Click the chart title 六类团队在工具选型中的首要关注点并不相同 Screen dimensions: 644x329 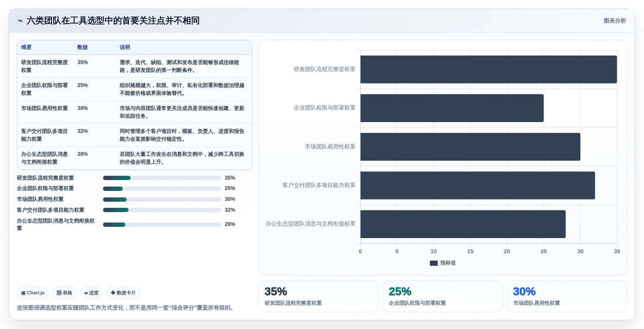(113, 21)
